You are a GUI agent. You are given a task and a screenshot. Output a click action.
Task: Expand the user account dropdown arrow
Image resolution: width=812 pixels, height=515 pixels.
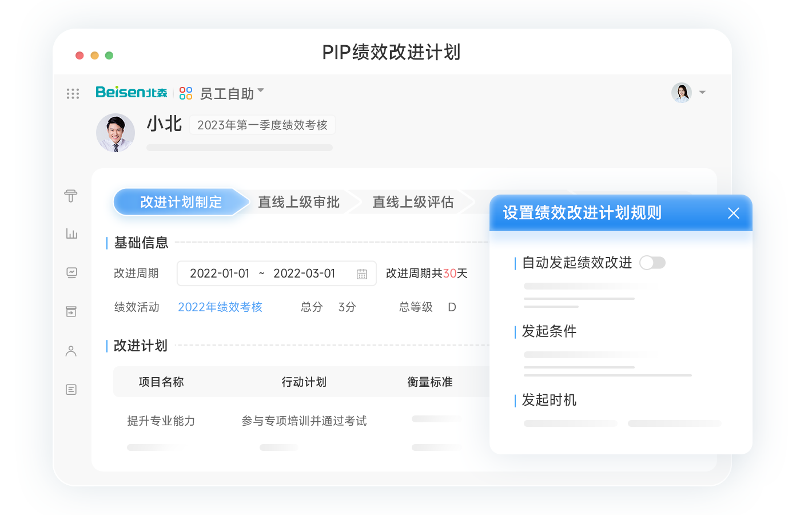(x=702, y=93)
